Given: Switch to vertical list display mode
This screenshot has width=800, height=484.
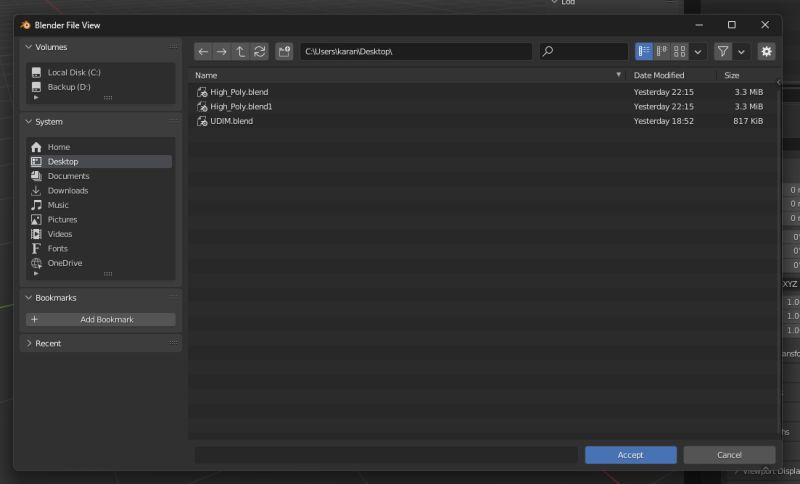Looking at the screenshot, I should [x=644, y=52].
